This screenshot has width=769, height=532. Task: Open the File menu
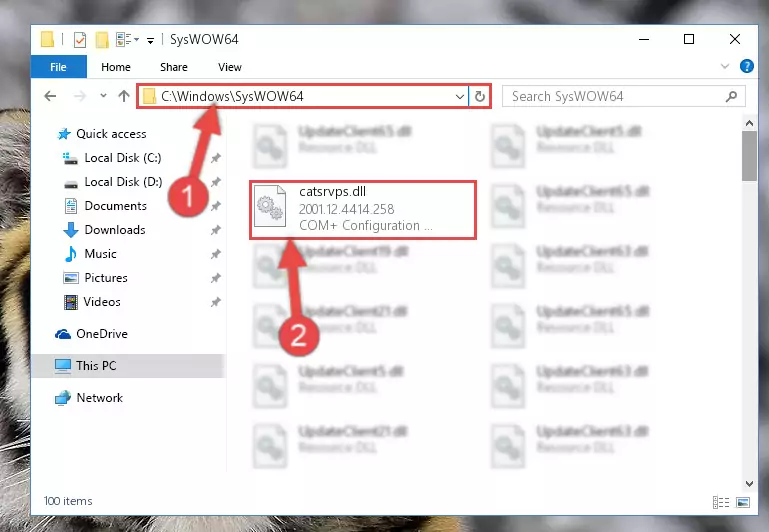(x=58, y=67)
